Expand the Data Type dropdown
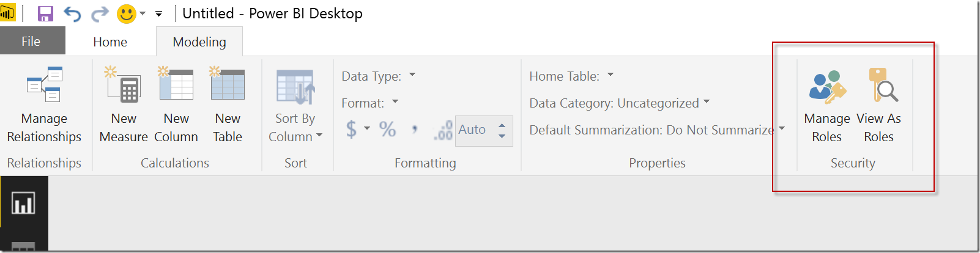This screenshot has height=253, width=980. (378, 76)
